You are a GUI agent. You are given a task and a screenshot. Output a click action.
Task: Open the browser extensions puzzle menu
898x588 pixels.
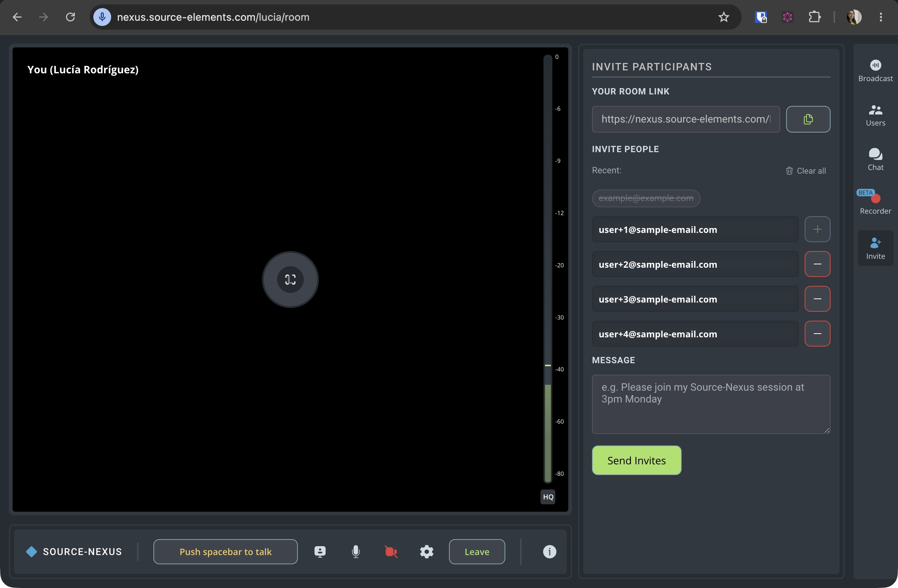pos(814,17)
